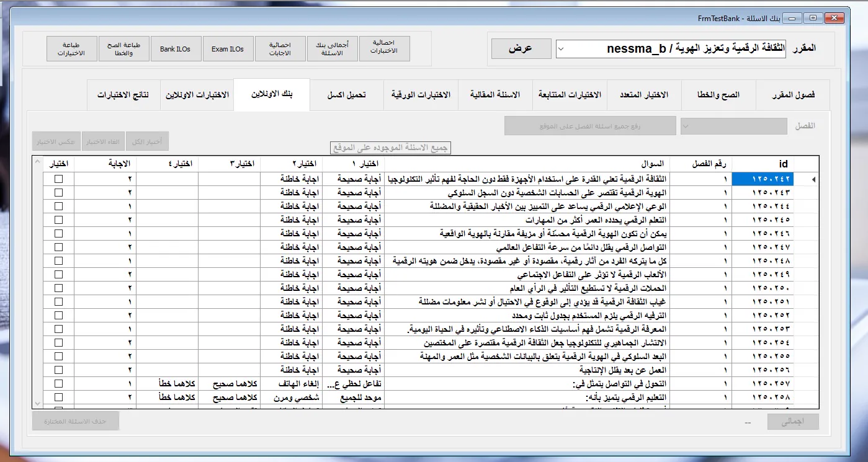868x462 pixels.
Task: Click 'رفع جميع اسئلة الفصل على الموقع' button
Action: (x=589, y=126)
